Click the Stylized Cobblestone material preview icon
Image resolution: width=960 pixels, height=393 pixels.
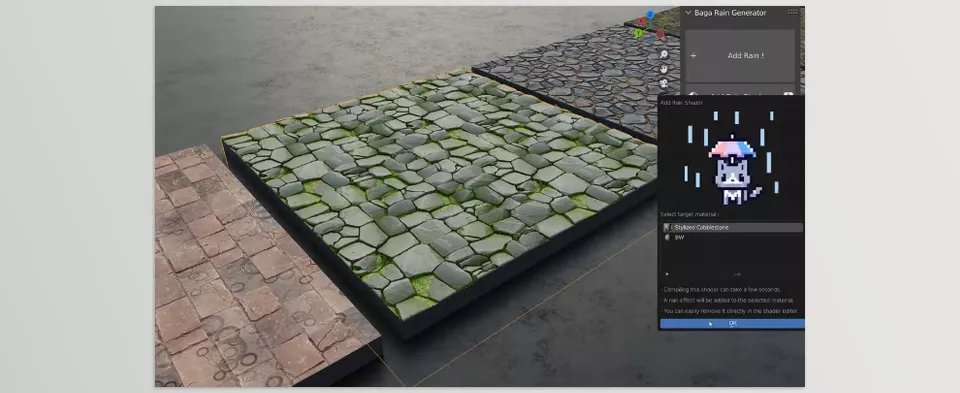coord(667,228)
